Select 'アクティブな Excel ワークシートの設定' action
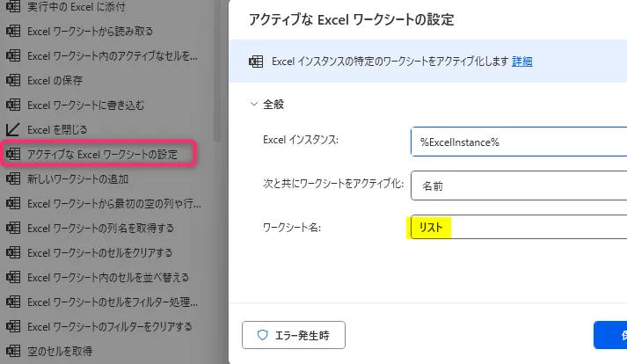The image size is (627, 364). [102, 155]
